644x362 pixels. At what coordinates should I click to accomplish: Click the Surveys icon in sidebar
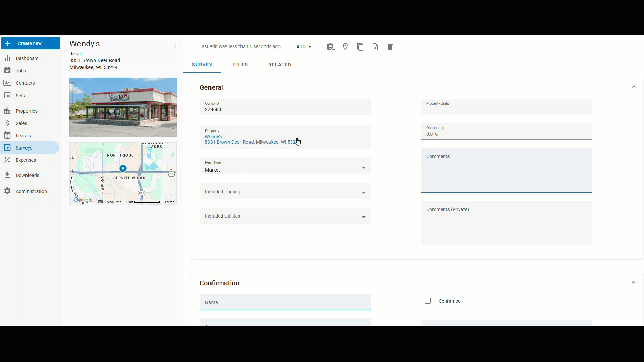[7, 148]
